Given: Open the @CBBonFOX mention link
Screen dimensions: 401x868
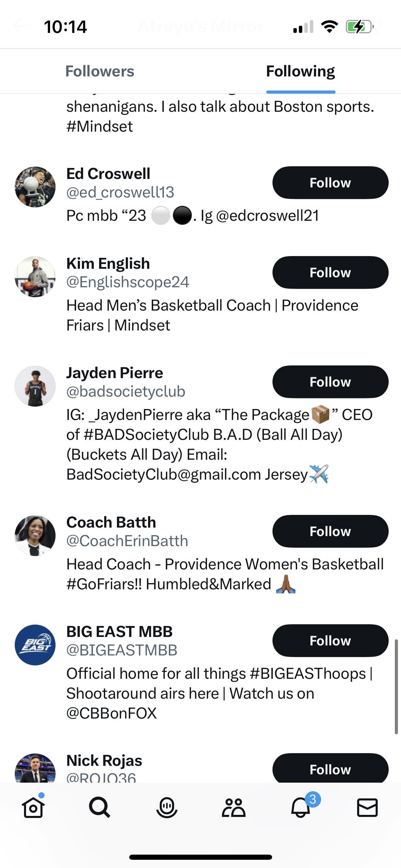Looking at the screenshot, I should point(111,713).
